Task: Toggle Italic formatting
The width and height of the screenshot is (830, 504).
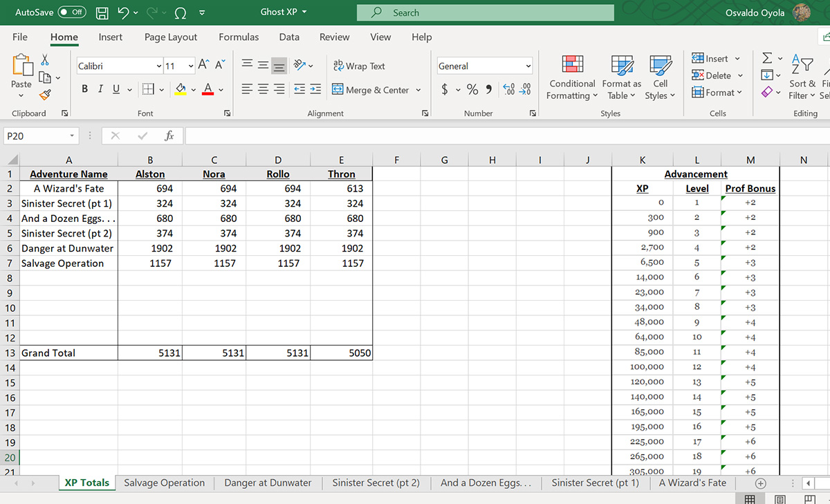Action: [x=100, y=90]
